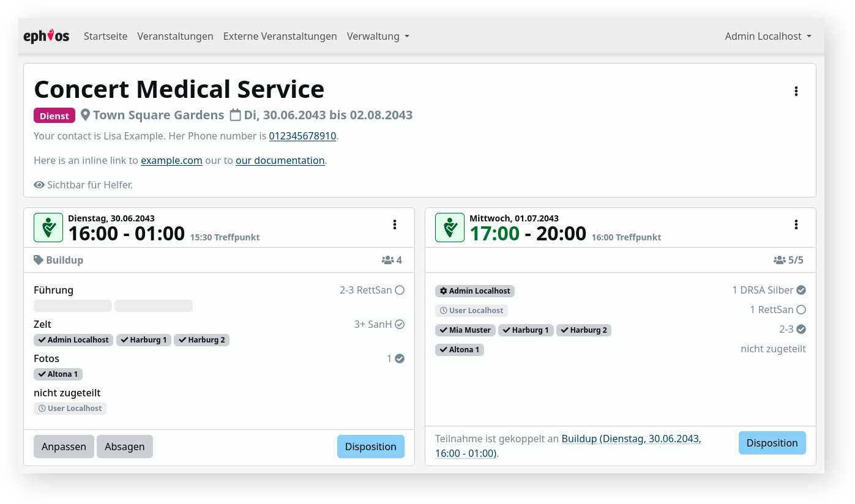This screenshot has height=504, width=855.
Task: Select Harburg 2 badge in the Zelt row
Action: pos(202,340)
